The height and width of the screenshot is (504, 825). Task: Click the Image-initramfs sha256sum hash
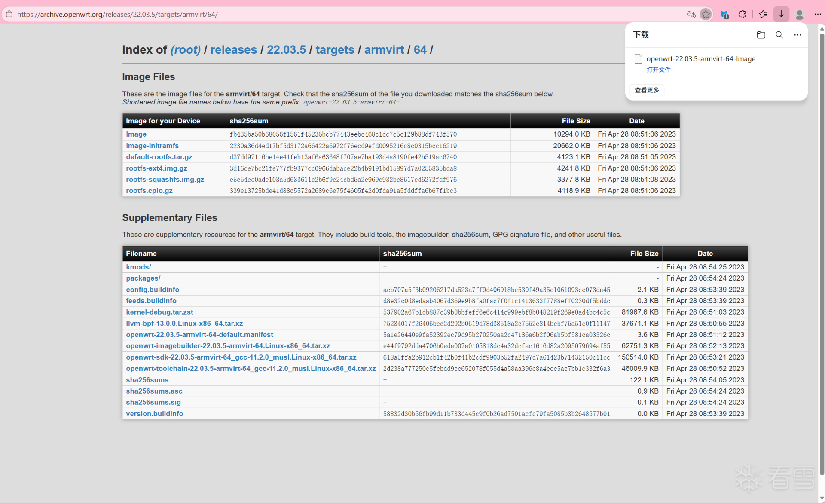(343, 146)
